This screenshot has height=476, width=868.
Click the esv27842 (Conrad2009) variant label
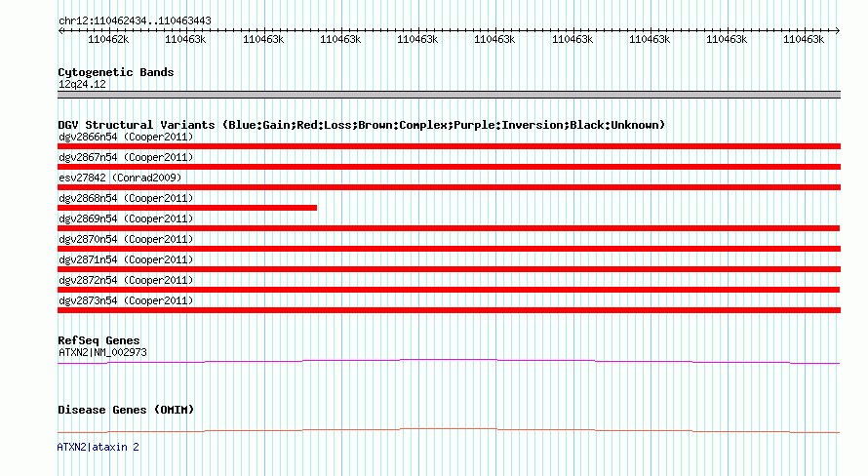pyautogui.click(x=120, y=178)
